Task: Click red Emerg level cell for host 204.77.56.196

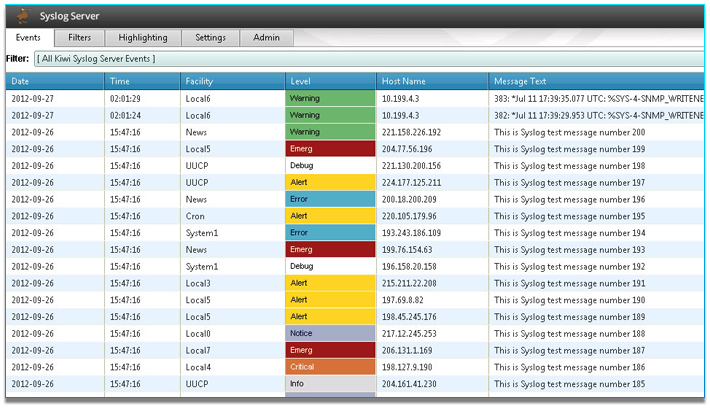Action: tap(330, 149)
